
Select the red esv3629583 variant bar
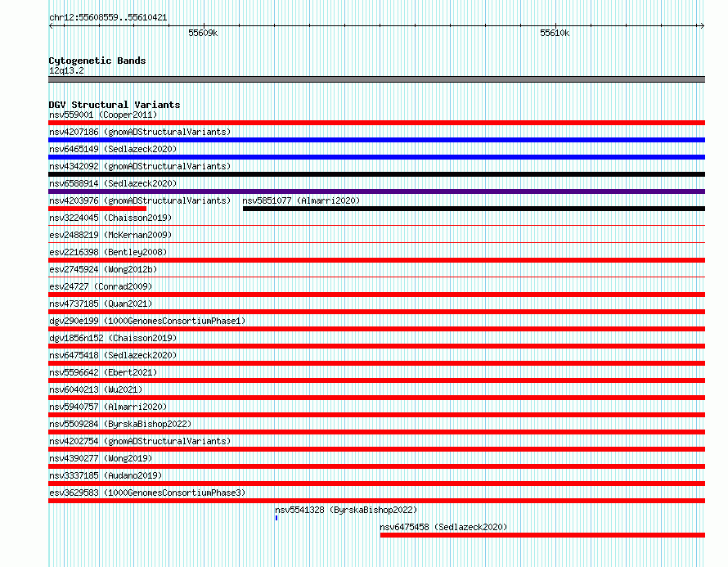coord(376,501)
